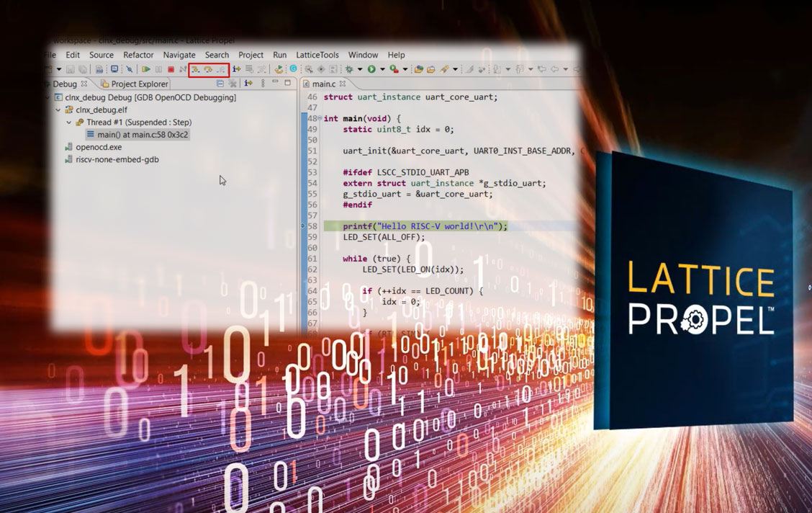
Task: Open the Source menu
Action: (101, 55)
